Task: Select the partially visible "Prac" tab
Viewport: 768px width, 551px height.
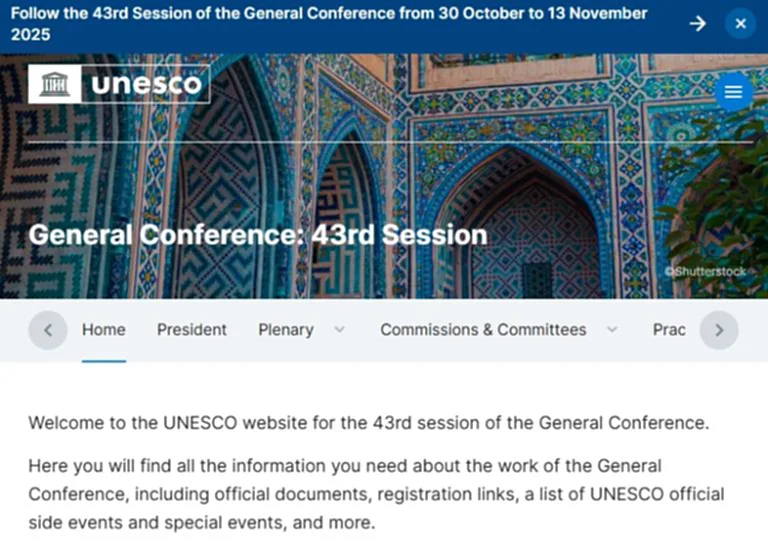Action: [669, 330]
